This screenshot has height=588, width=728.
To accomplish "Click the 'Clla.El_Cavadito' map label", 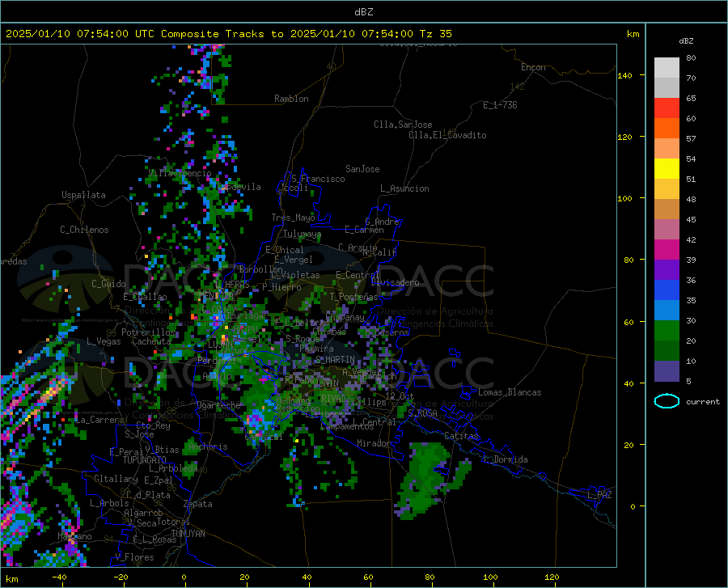I will point(447,135).
